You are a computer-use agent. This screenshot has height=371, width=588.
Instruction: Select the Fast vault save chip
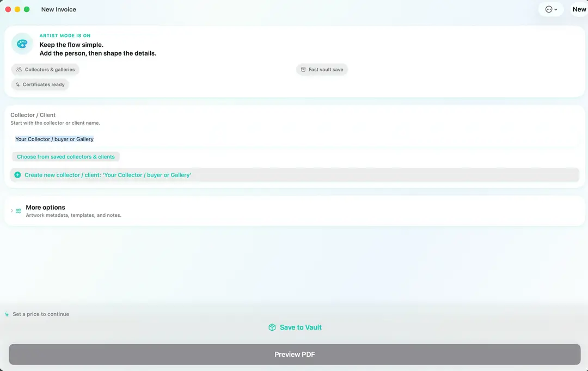322,69
